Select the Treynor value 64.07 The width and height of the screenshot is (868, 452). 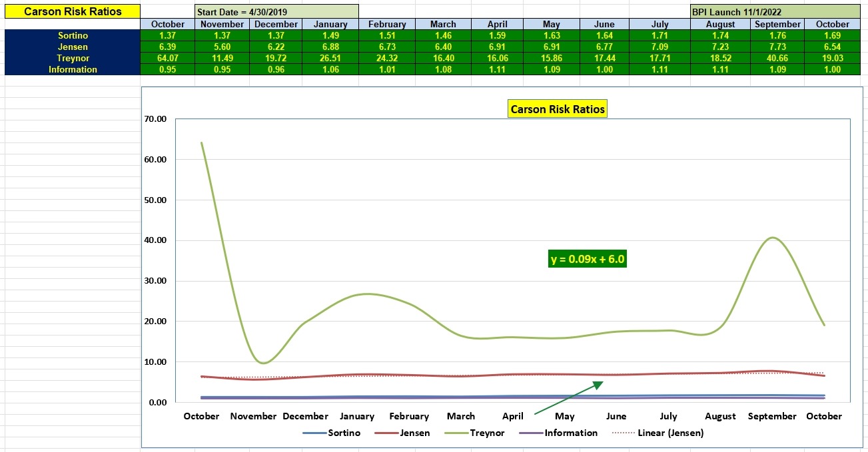pos(168,58)
